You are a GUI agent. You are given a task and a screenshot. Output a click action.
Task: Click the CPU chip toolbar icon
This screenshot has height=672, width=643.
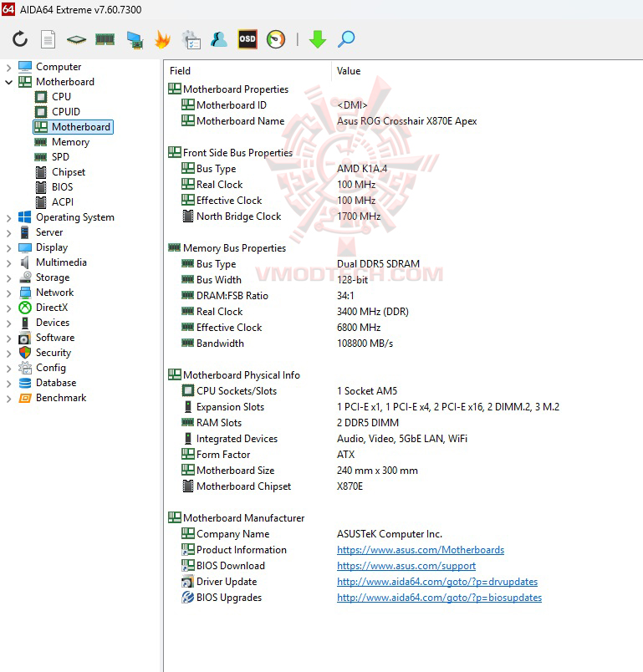coord(76,40)
